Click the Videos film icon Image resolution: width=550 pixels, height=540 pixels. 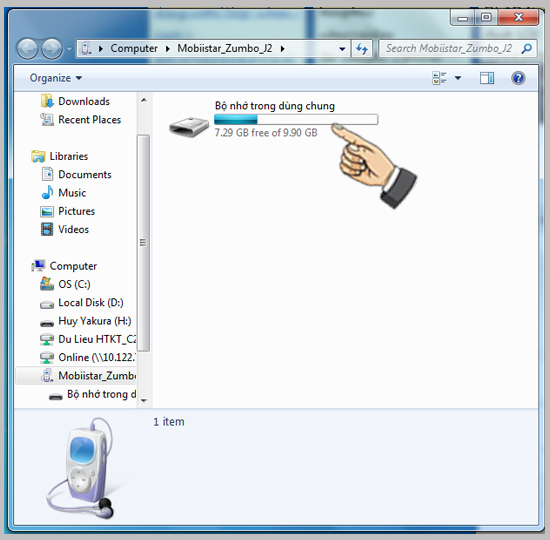coord(47,229)
